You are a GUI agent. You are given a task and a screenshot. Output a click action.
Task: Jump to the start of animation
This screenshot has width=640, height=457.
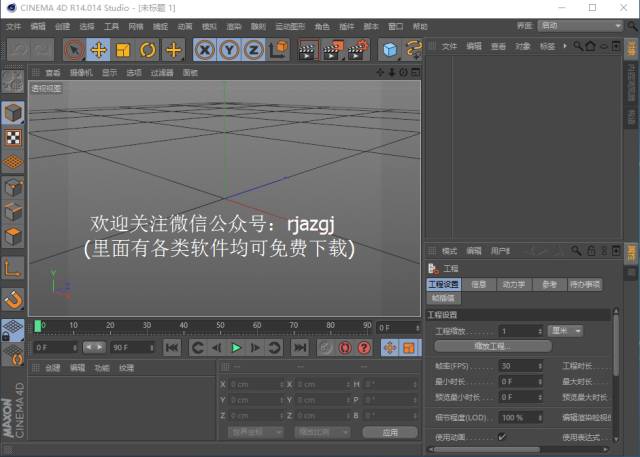pyautogui.click(x=172, y=347)
